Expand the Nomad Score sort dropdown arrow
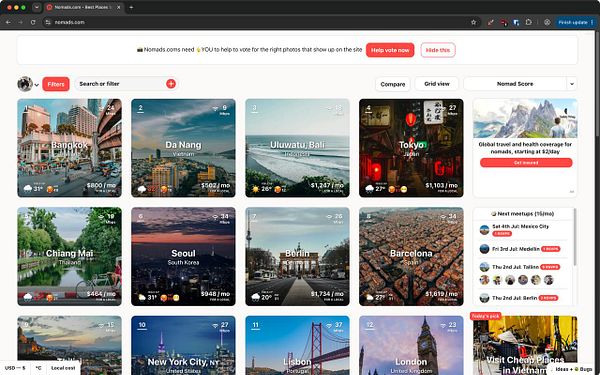The image size is (600, 375). pos(572,83)
